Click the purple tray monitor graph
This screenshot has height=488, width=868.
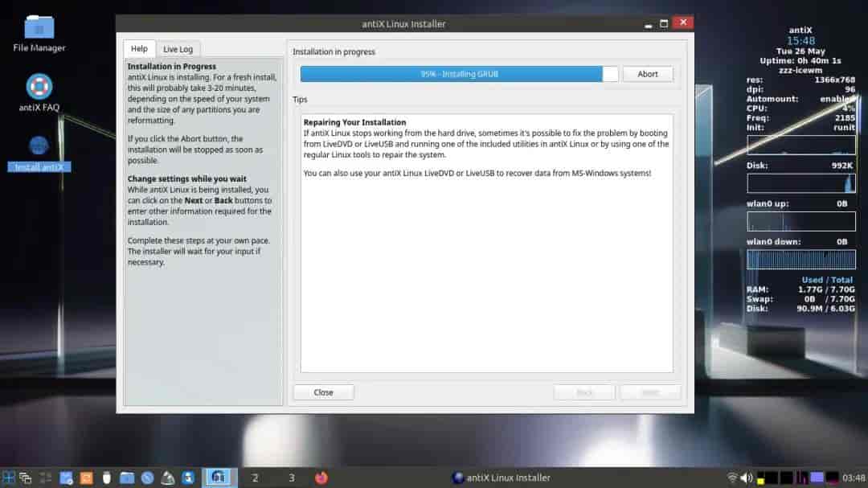817,478
